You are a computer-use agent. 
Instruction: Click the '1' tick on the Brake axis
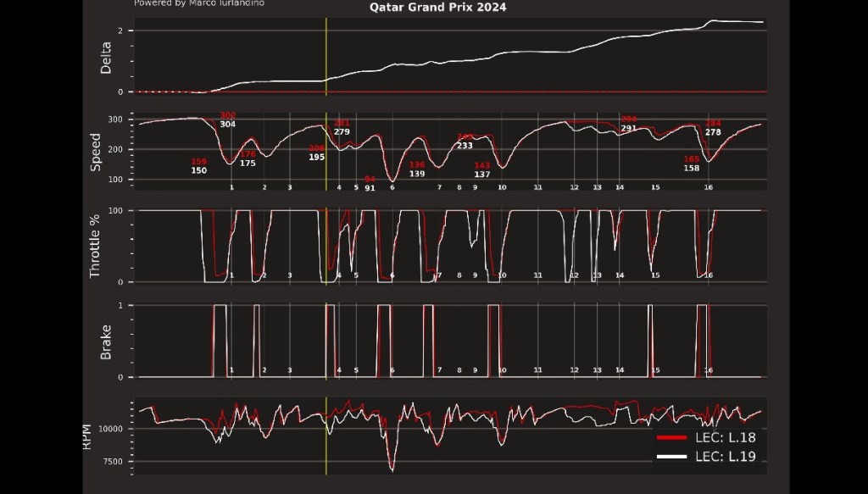pyautogui.click(x=120, y=305)
